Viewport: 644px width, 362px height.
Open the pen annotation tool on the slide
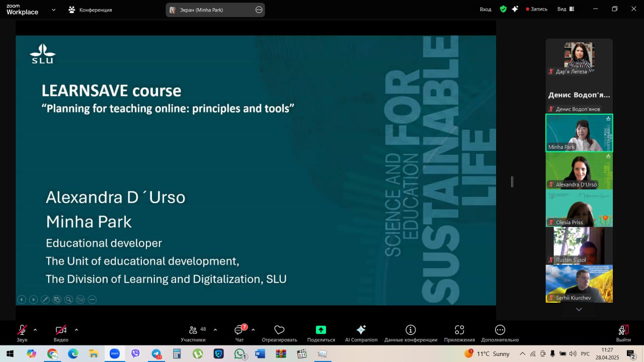coord(45,300)
